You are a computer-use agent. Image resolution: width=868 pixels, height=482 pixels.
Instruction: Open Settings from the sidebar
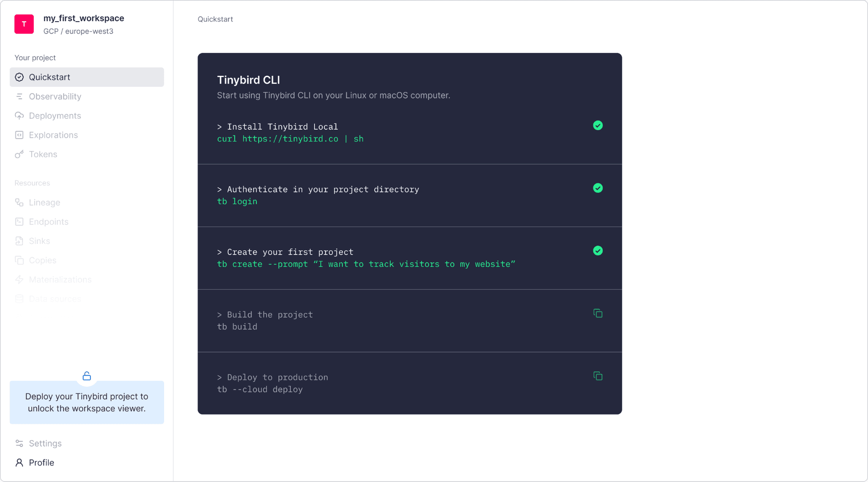(x=45, y=443)
